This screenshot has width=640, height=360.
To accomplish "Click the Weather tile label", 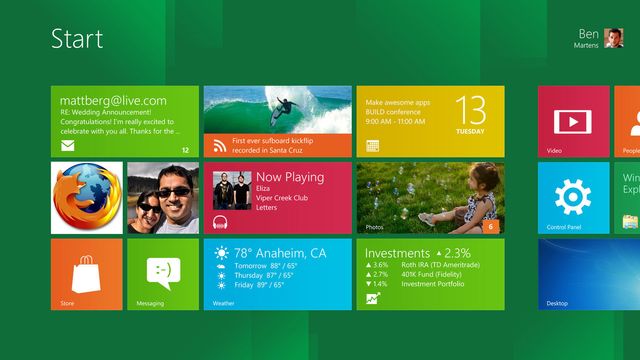I will (223, 303).
